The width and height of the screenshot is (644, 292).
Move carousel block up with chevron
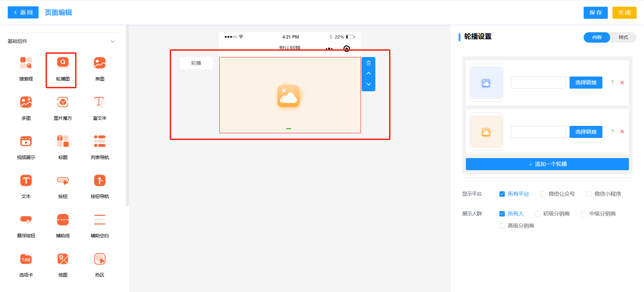pyautogui.click(x=368, y=74)
